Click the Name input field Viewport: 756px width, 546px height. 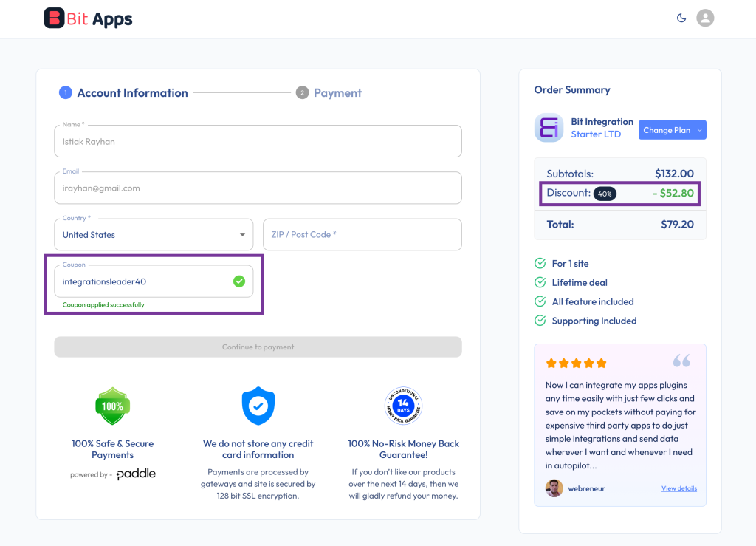click(258, 141)
